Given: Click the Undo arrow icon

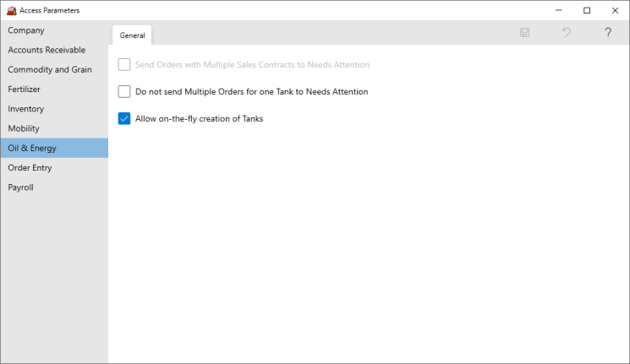Looking at the screenshot, I should tap(567, 33).
